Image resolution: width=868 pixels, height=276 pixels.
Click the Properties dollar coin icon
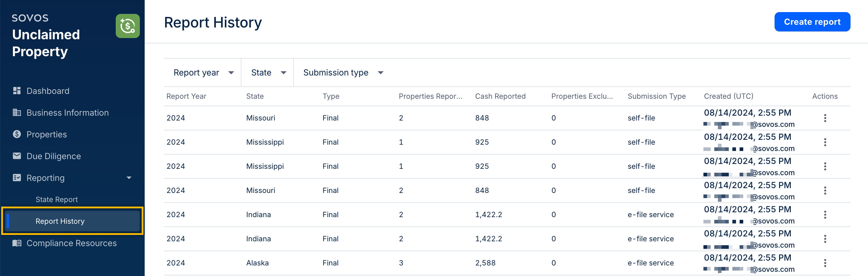(17, 134)
